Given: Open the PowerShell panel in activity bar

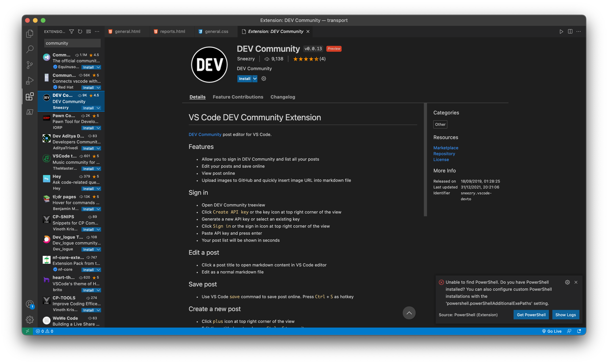Looking at the screenshot, I should [30, 112].
